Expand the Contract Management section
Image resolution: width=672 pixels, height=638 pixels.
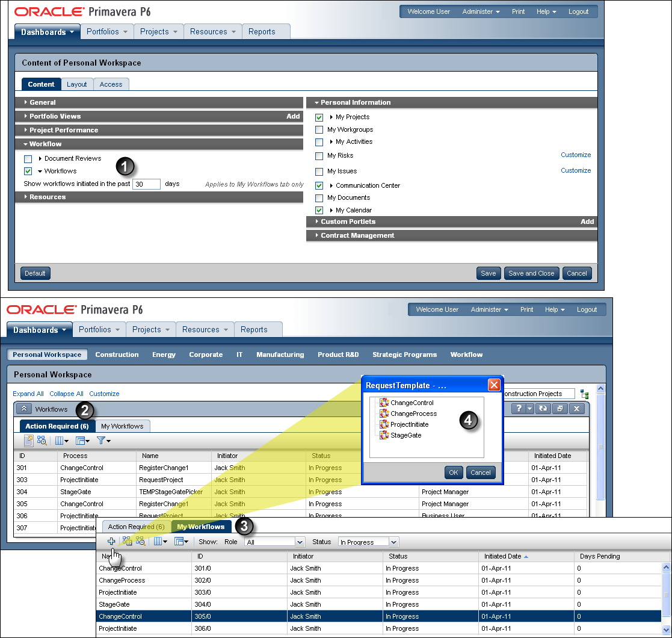coord(452,235)
